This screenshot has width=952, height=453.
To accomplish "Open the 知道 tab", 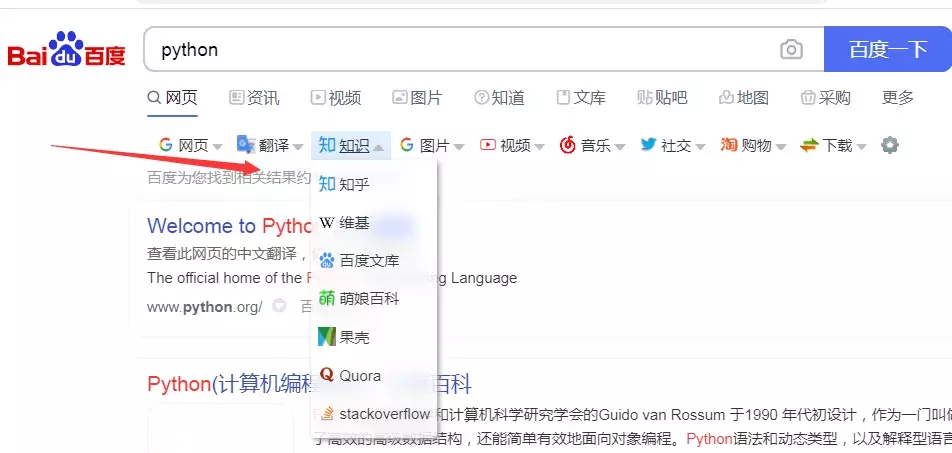I will 499,97.
